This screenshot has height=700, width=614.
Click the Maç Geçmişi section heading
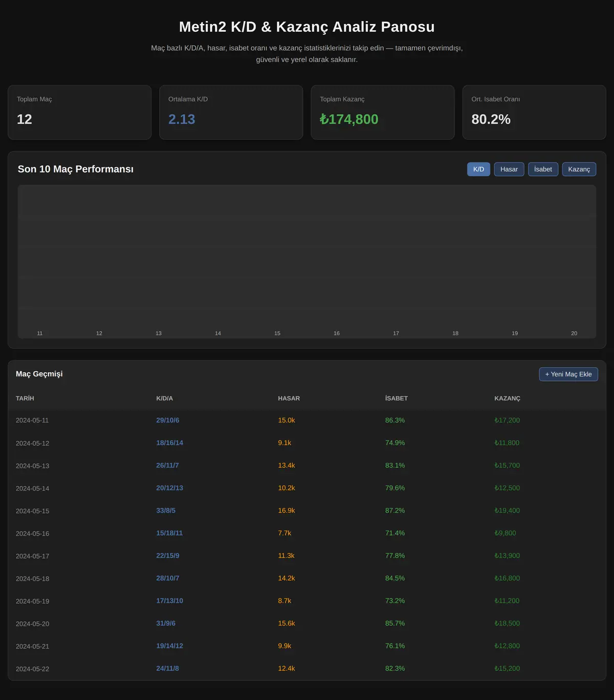[x=39, y=374]
